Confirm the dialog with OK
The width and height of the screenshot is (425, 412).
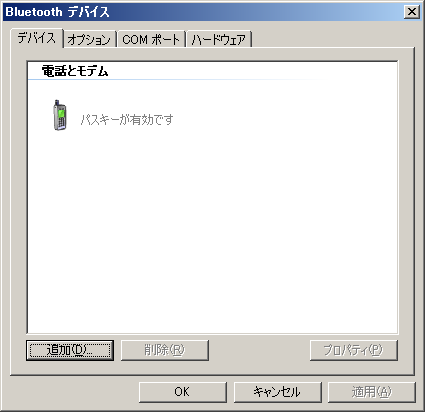[182, 392]
